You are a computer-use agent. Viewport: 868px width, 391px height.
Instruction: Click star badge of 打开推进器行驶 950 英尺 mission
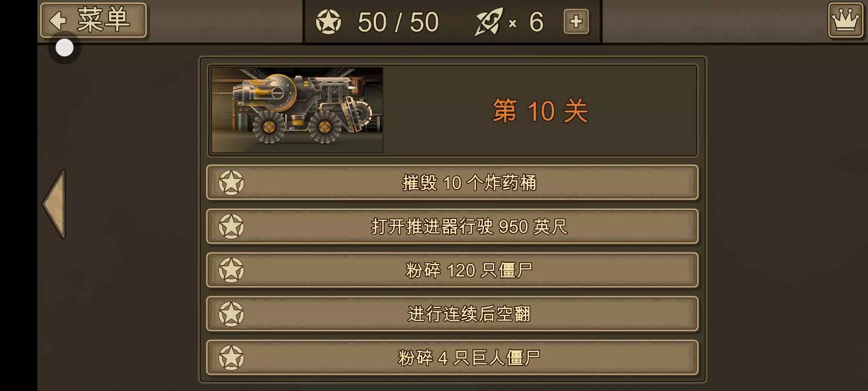pos(231,226)
